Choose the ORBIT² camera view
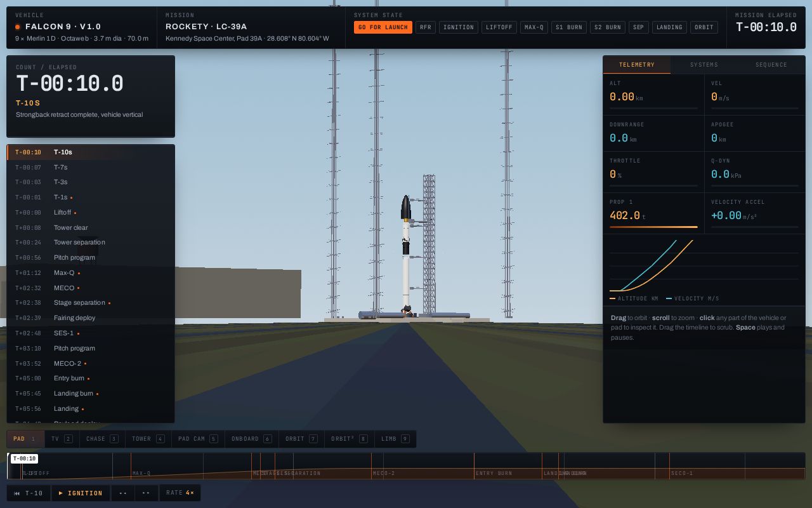812x508 pixels. tap(350, 439)
